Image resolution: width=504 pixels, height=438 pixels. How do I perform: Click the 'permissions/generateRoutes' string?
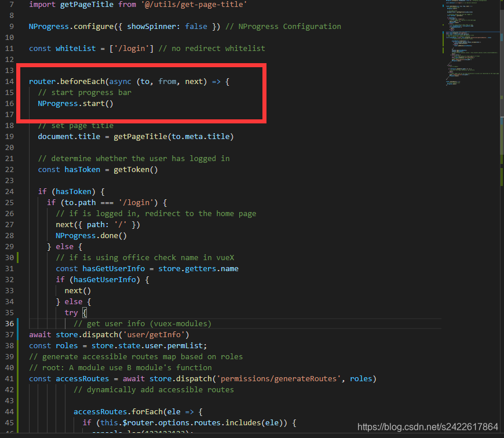click(x=278, y=379)
